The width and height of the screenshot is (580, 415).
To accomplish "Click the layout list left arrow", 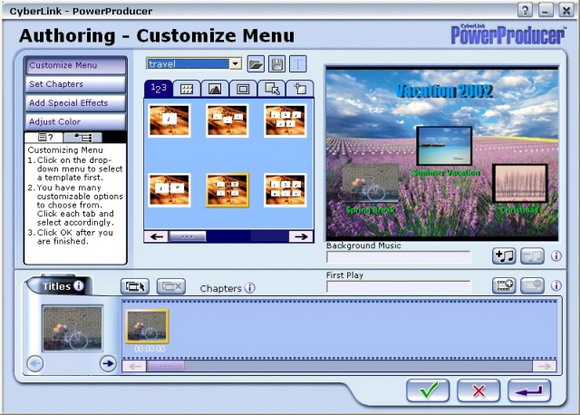I will 156,237.
